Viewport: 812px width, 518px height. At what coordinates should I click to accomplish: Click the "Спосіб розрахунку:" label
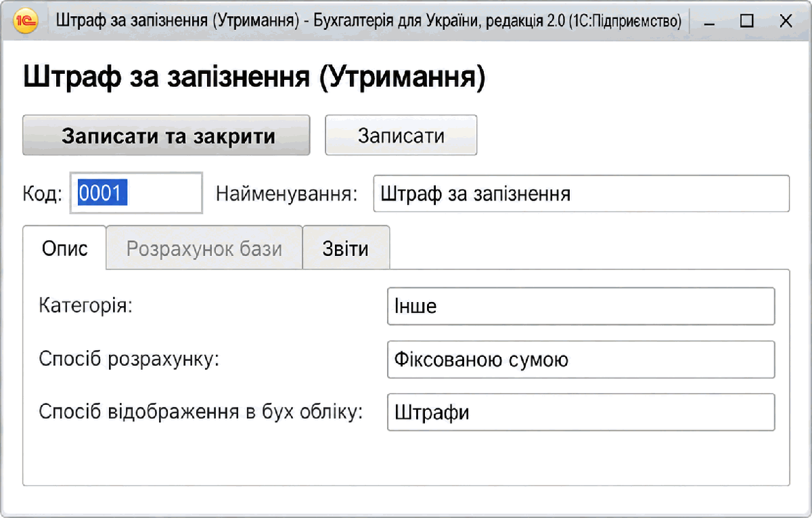pyautogui.click(x=129, y=359)
